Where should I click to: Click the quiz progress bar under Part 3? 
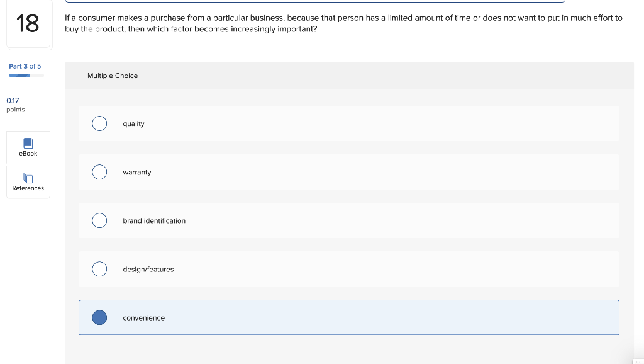click(25, 74)
